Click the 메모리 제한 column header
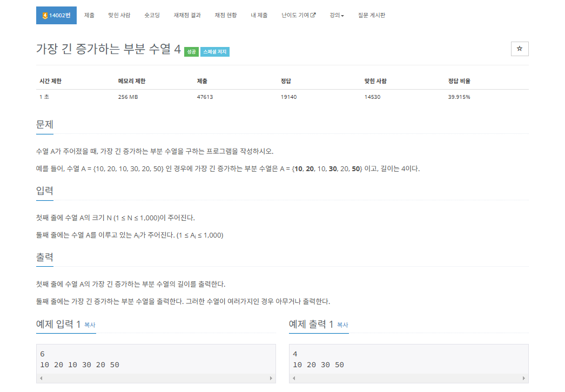Screen dimensions: 565x392 tap(131, 81)
